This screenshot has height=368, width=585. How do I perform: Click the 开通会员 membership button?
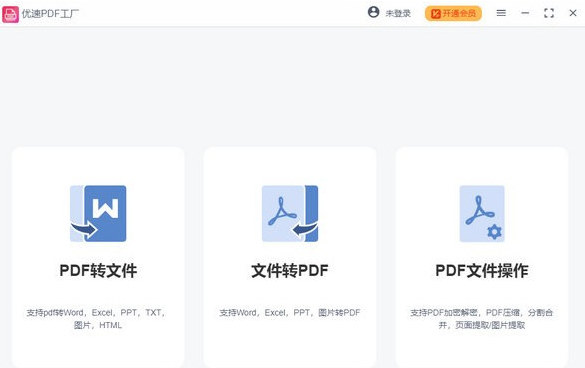[453, 13]
